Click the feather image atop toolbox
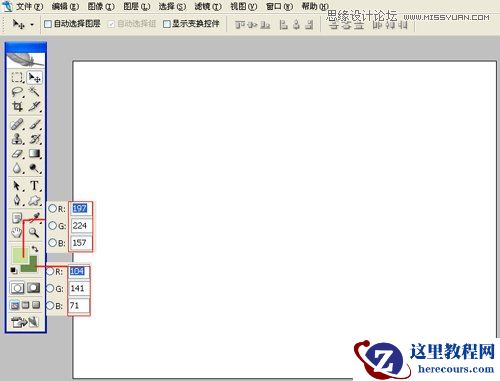 click(x=25, y=60)
